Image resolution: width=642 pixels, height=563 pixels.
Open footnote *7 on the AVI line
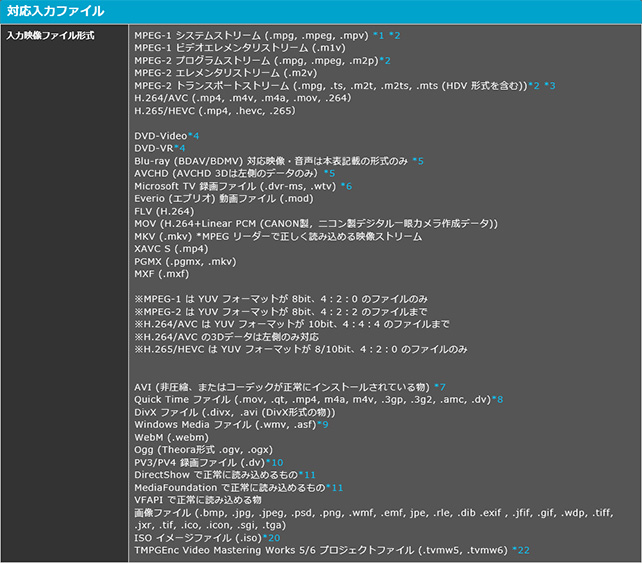click(x=440, y=387)
